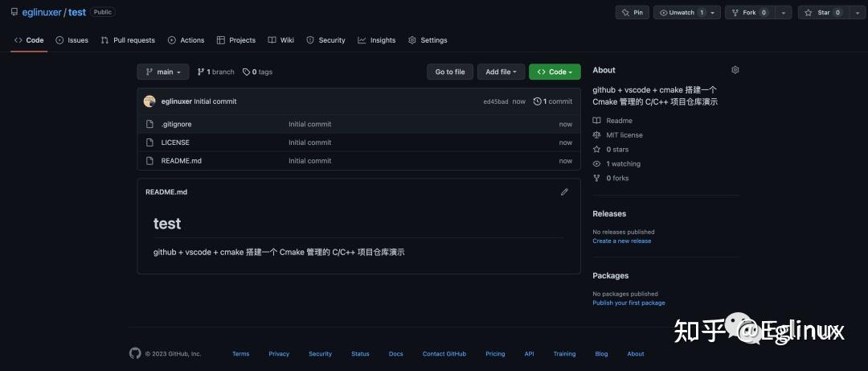Viewport: 868px width, 371px height.
Task: Open the green Code dropdown button
Action: coord(555,72)
